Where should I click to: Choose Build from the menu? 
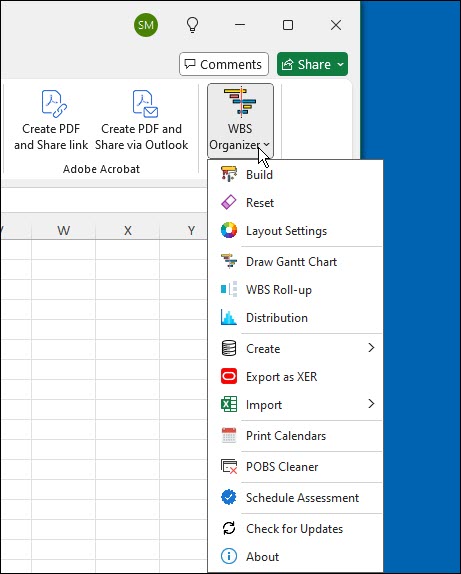295,174
